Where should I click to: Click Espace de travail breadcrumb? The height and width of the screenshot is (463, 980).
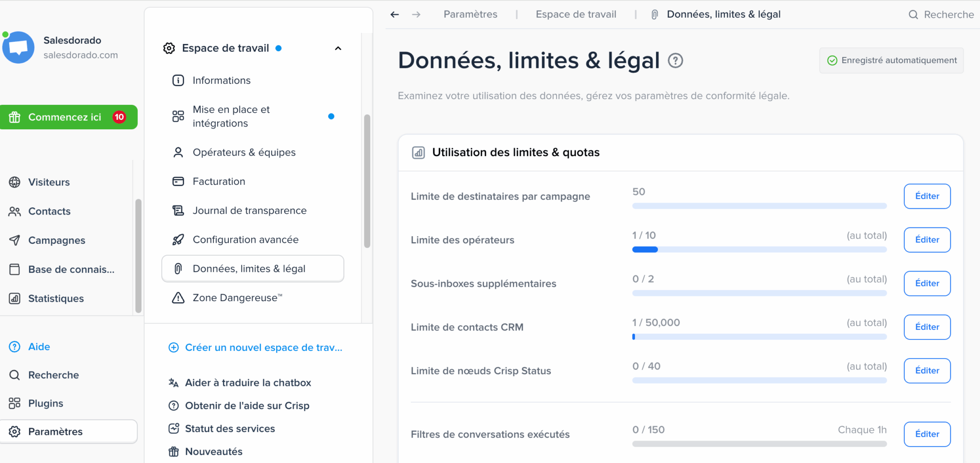point(576,14)
